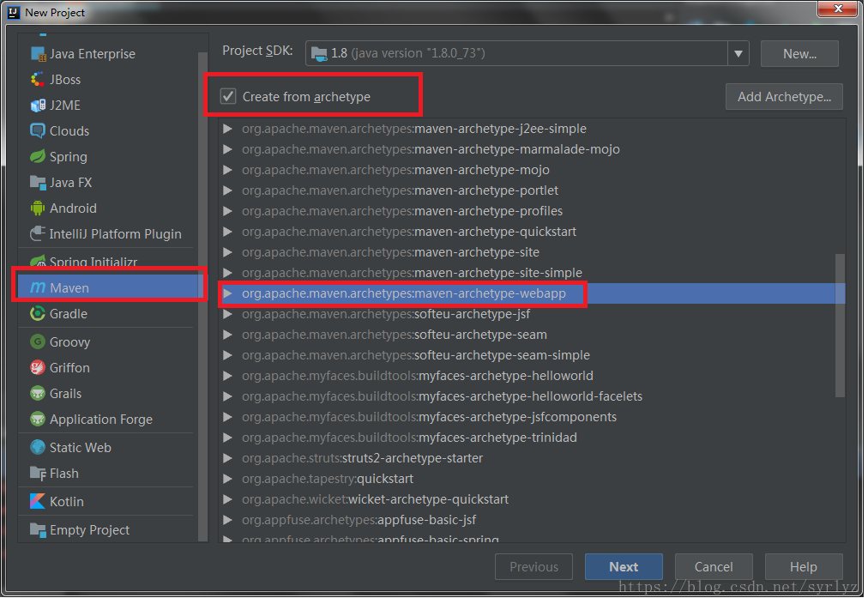The height and width of the screenshot is (604, 868).
Task: Click the Static Web globe icon
Action: 38,448
